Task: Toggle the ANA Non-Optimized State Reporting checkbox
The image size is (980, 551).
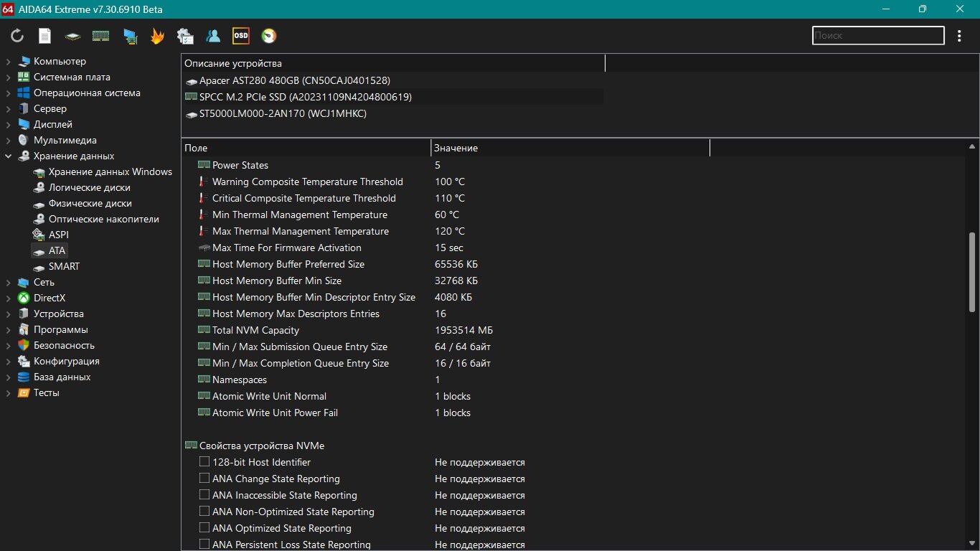Action: tap(204, 512)
